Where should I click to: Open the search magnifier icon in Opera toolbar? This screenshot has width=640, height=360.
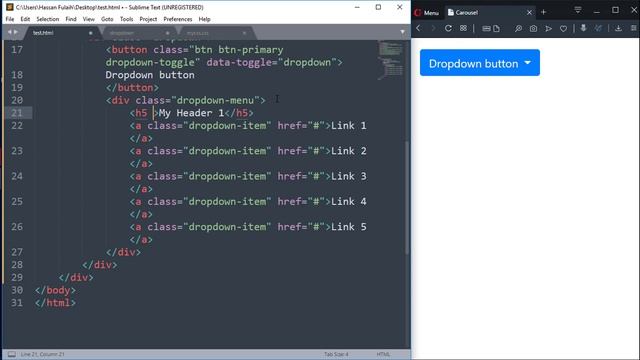coord(518,29)
